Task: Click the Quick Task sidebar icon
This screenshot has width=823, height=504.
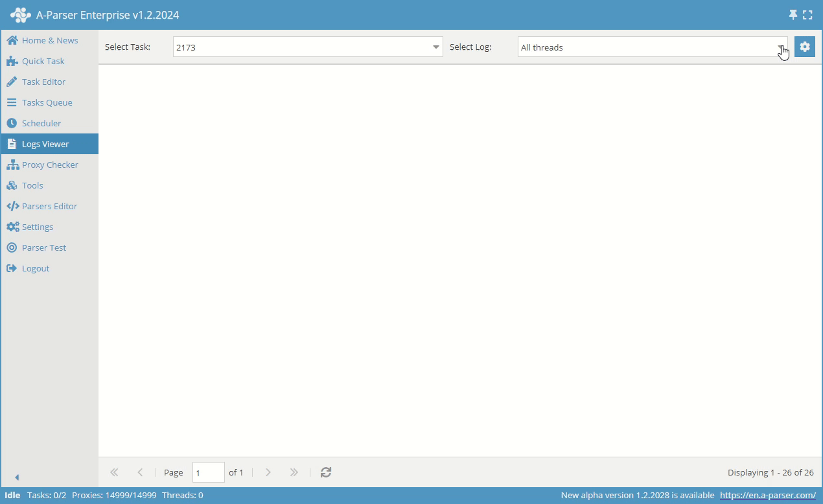Action: tap(12, 60)
